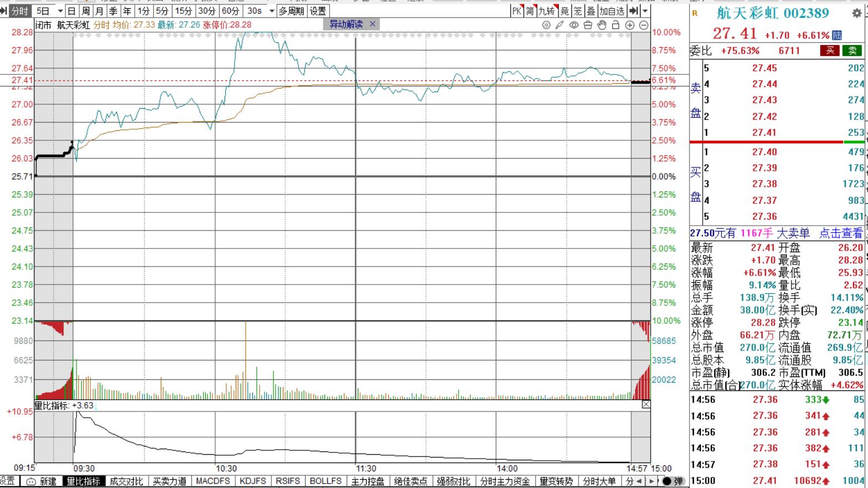Click sell level 5 price 27.45

(x=764, y=68)
